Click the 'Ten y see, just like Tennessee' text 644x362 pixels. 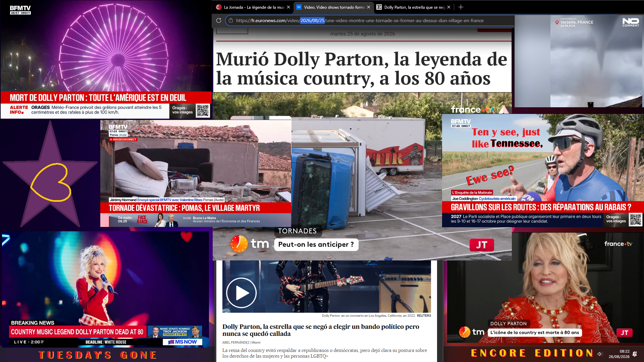tap(507, 138)
